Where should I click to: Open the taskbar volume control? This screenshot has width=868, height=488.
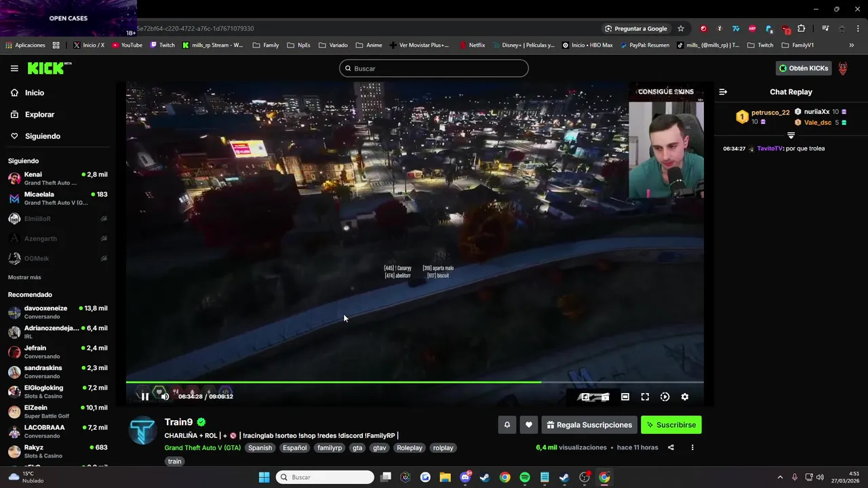(x=820, y=477)
